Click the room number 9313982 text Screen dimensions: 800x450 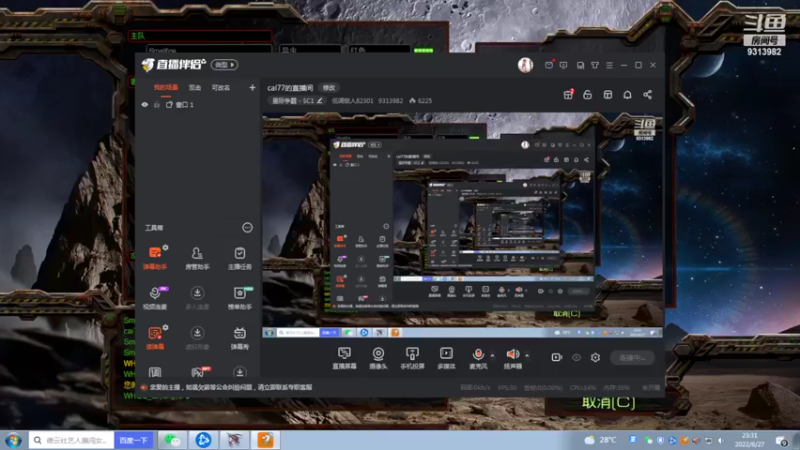tap(390, 101)
